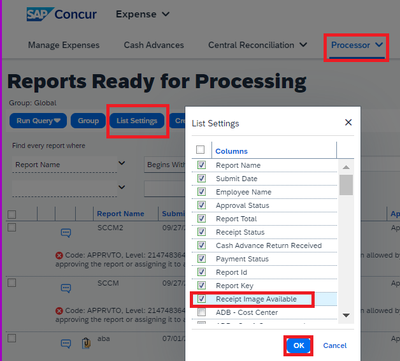Image resolution: width=400 pixels, height=361 pixels.
Task: Select the SCCM report row checkbox
Action: pyautogui.click(x=12, y=283)
